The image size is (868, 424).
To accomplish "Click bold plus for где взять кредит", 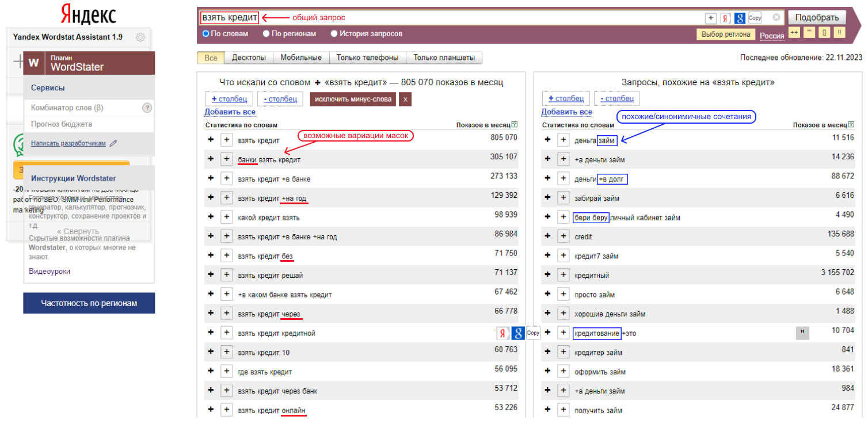I will (x=211, y=372).
